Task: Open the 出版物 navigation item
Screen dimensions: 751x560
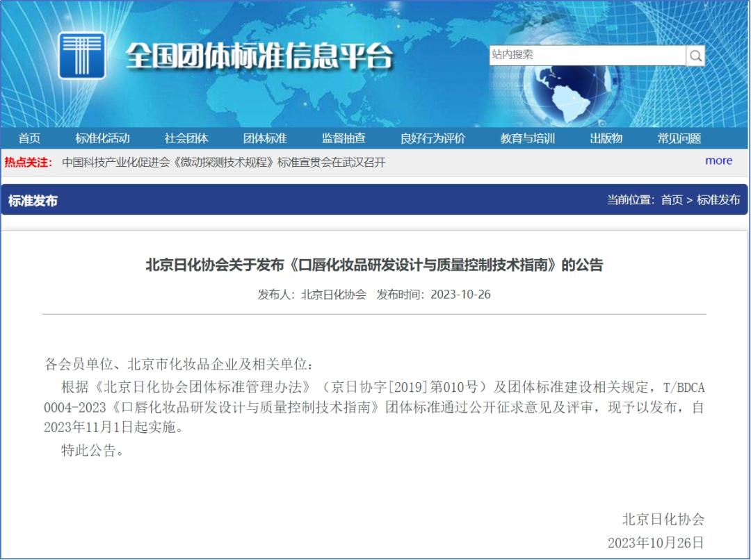Action: click(606, 138)
